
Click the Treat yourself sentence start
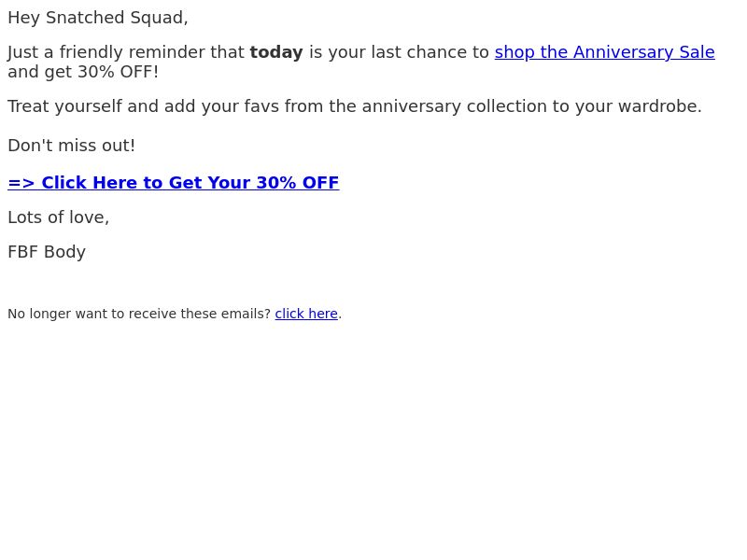point(64,106)
